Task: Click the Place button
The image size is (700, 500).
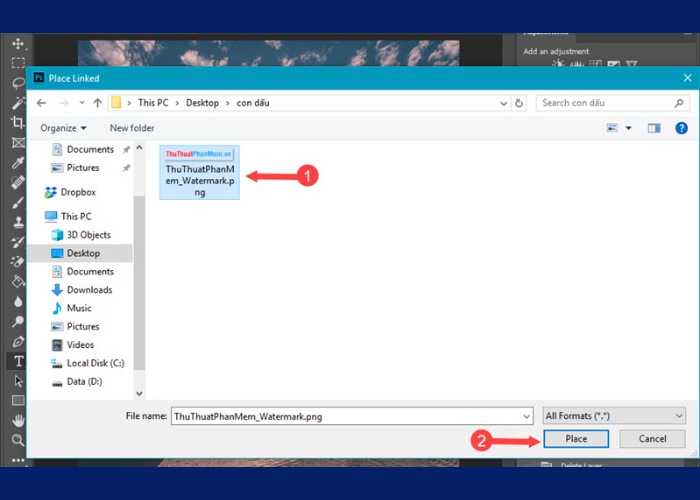Action: pyautogui.click(x=576, y=439)
